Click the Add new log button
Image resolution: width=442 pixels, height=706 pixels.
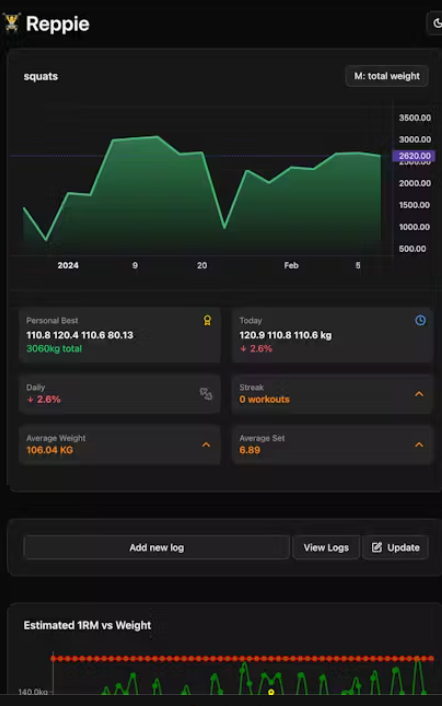[x=156, y=548]
